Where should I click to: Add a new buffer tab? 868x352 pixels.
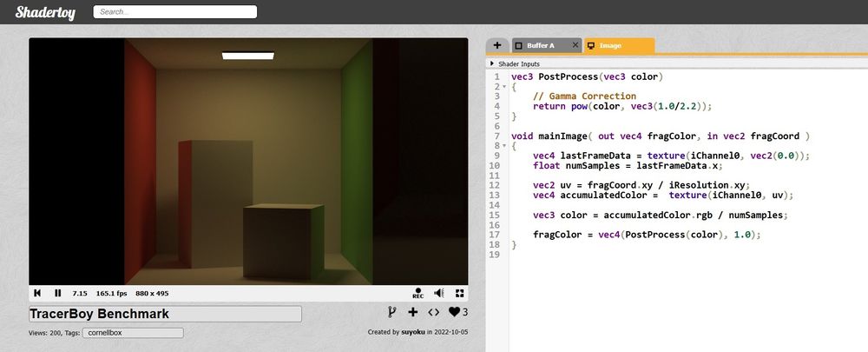click(497, 45)
